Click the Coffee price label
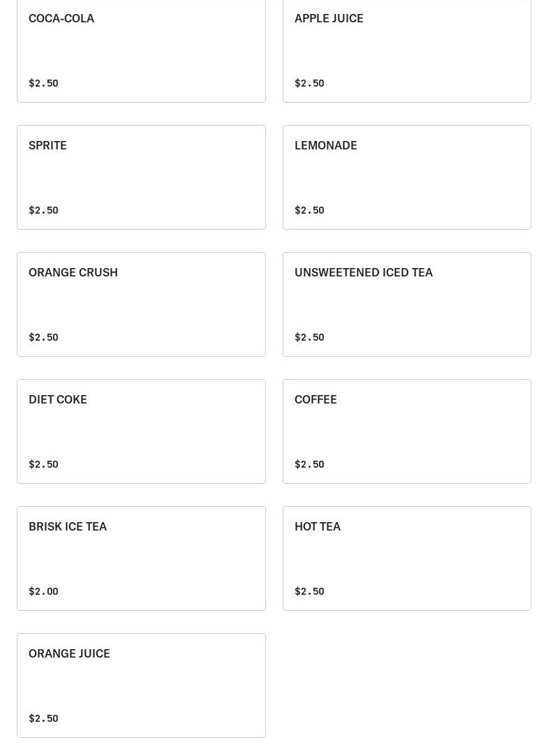Image resolution: width=548 pixels, height=756 pixels. pos(309,464)
